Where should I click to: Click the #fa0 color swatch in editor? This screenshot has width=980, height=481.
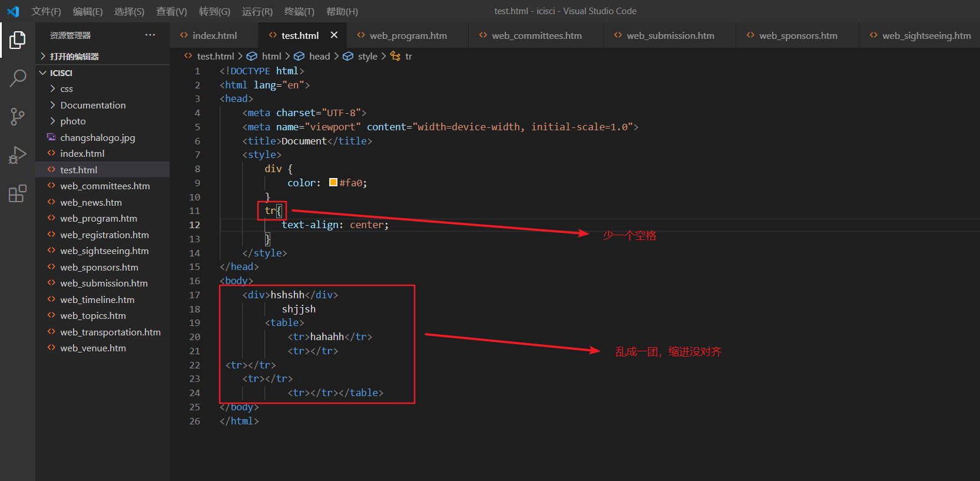[x=333, y=183]
